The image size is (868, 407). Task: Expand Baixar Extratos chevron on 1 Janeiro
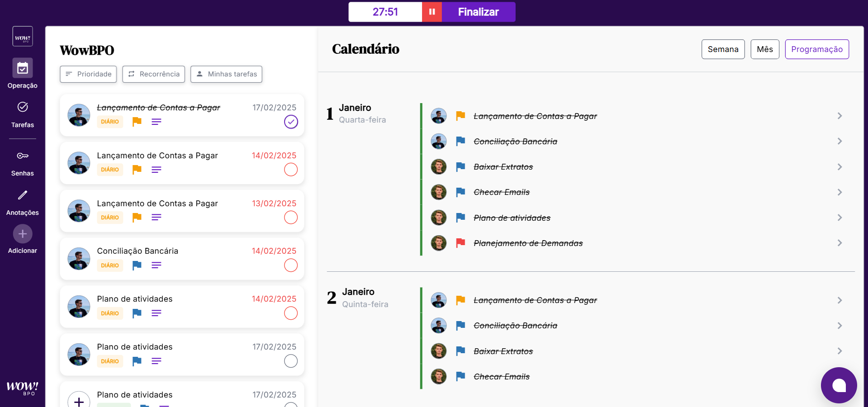click(x=840, y=167)
